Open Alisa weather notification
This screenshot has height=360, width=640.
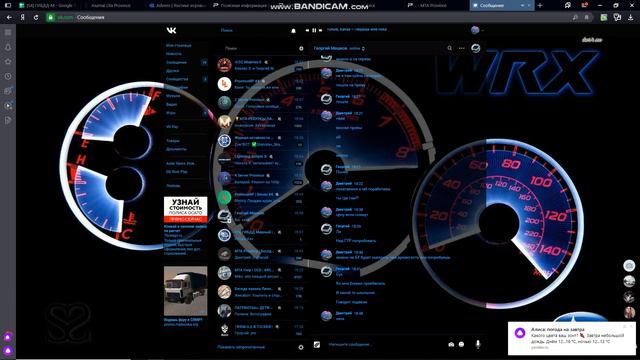571,338
